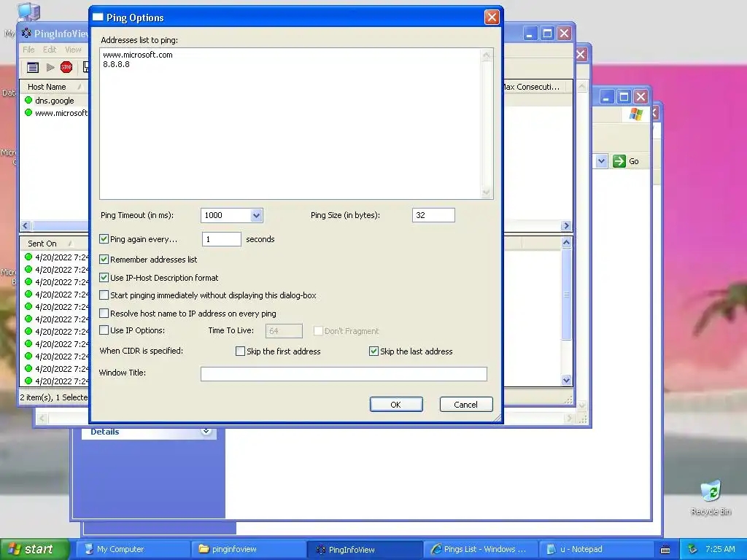Click the Start Pinging play icon in PingInfoView
747x560 pixels.
[50, 68]
